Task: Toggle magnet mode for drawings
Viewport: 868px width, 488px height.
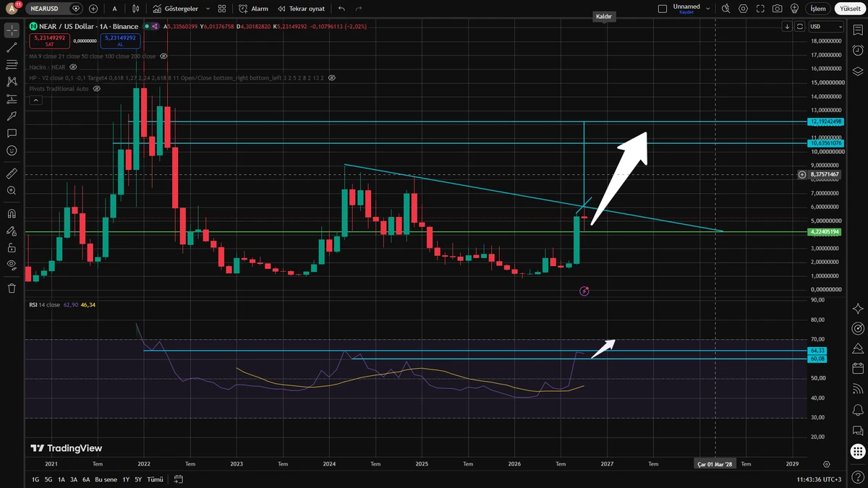Action: click(x=12, y=214)
